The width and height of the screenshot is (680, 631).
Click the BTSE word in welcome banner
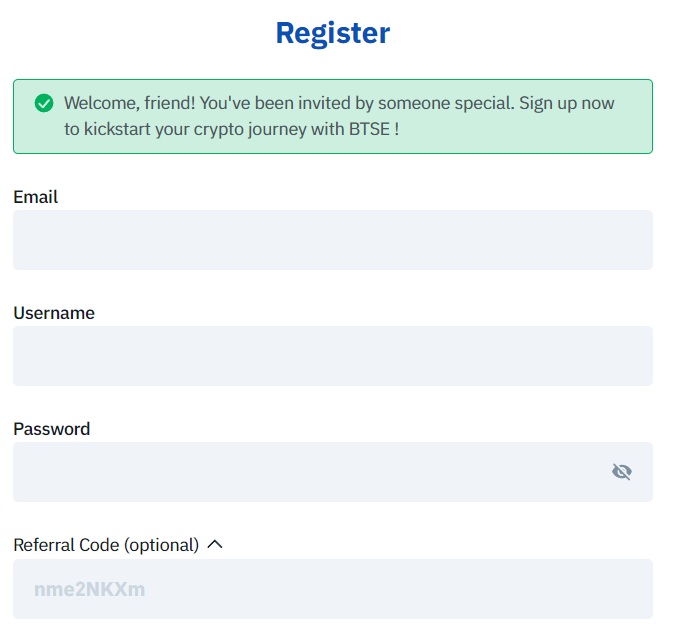[369, 129]
